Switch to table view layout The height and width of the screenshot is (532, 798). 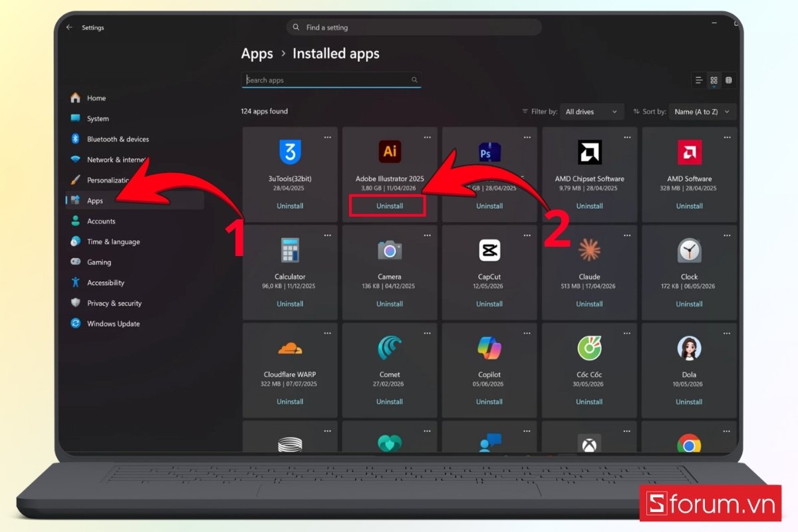[729, 80]
